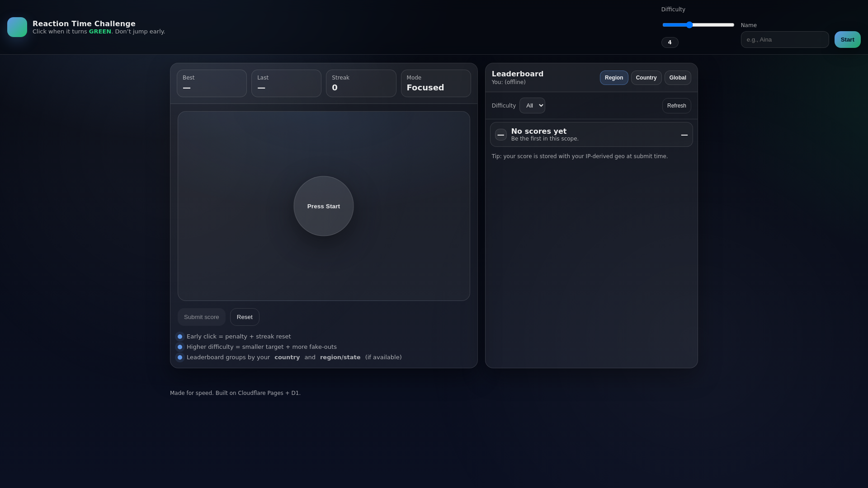Click the bullet beside Higher difficulty rule

click(180, 347)
